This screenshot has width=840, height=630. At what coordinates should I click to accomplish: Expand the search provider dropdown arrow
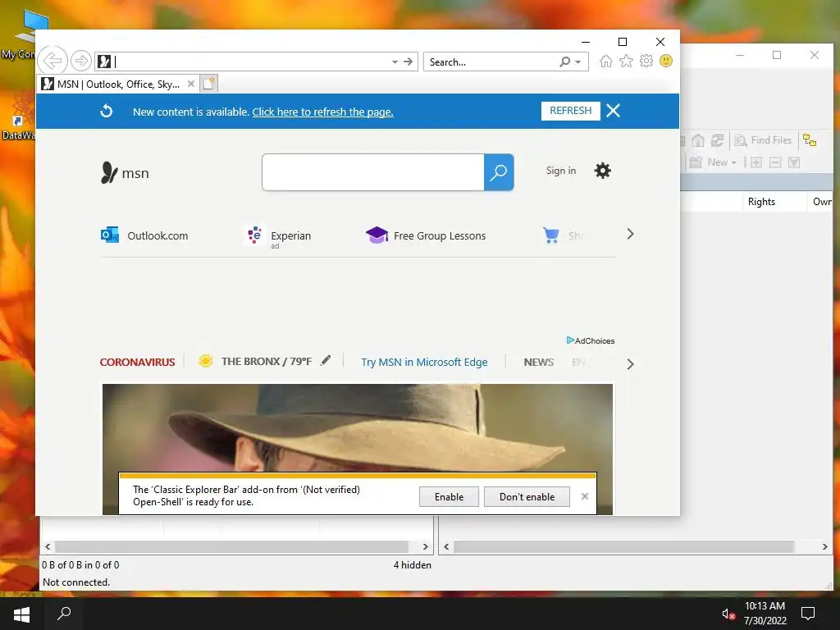pyautogui.click(x=578, y=62)
